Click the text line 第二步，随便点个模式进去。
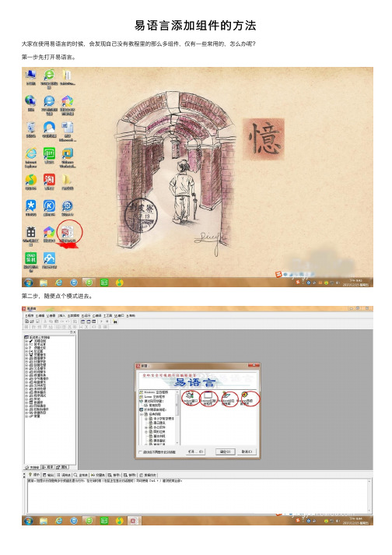The width and height of the screenshot is (392, 555). (x=57, y=296)
